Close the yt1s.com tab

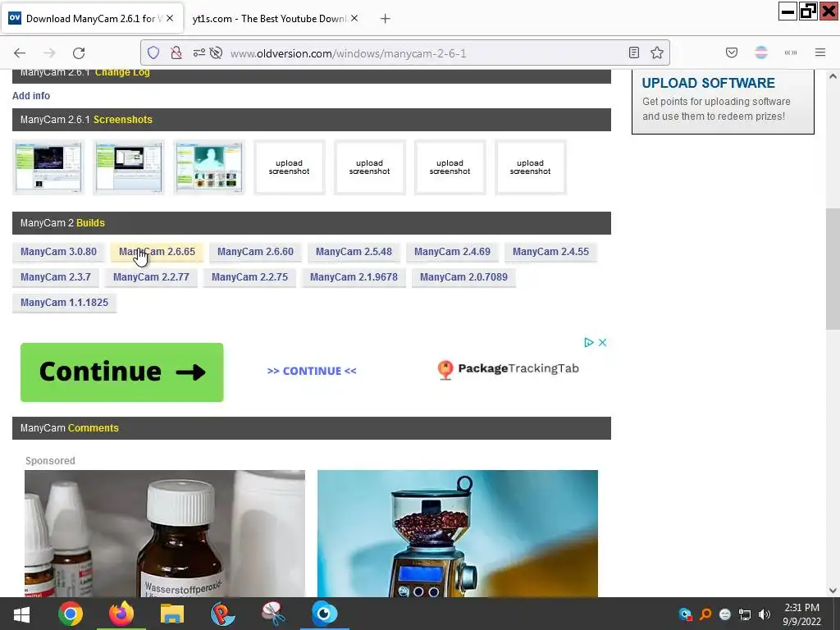(354, 18)
